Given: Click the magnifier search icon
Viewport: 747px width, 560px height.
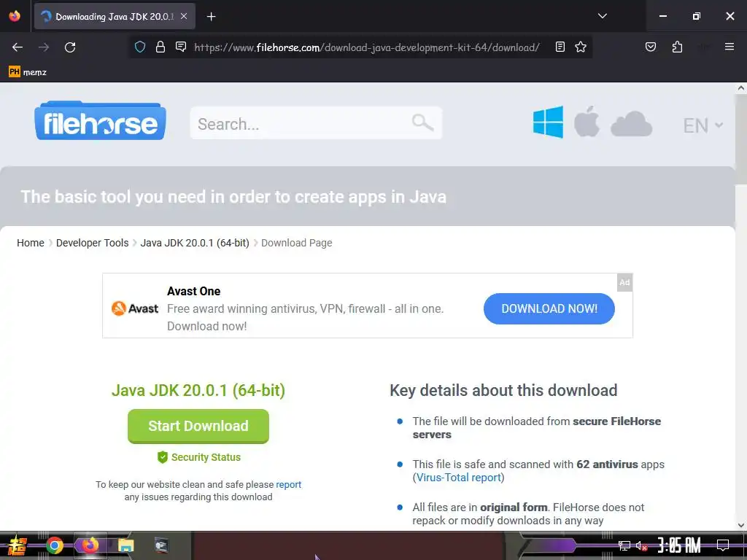Looking at the screenshot, I should pyautogui.click(x=422, y=122).
